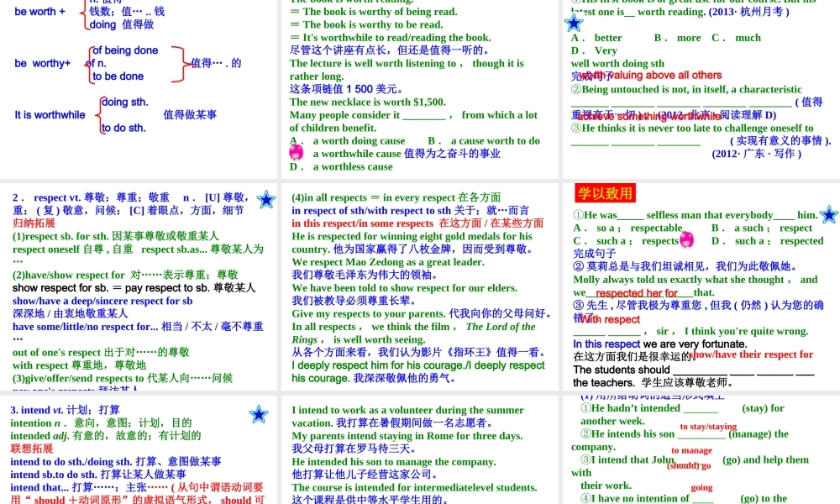Screen dimensions: 840x504
Task: Click the line '这条项链值 1 500 美元。'
Action: click(x=347, y=89)
